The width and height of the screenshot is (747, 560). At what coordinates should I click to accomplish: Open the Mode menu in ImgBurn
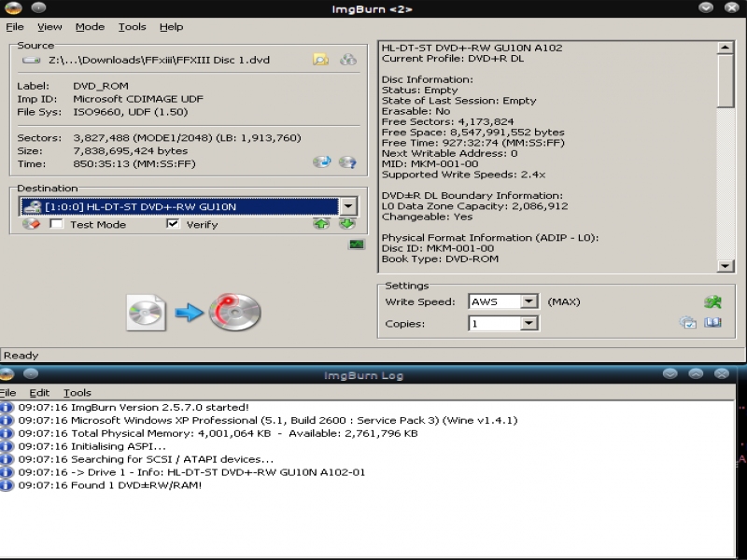[x=90, y=27]
